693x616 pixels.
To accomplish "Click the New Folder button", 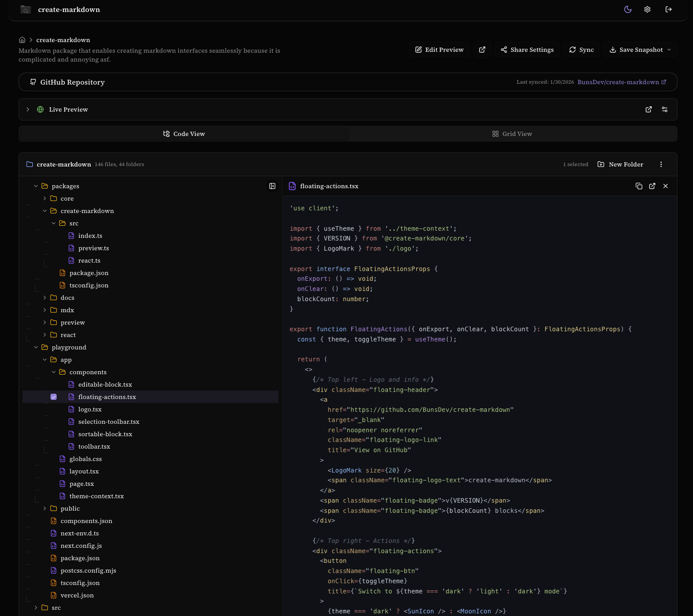I will click(x=620, y=164).
